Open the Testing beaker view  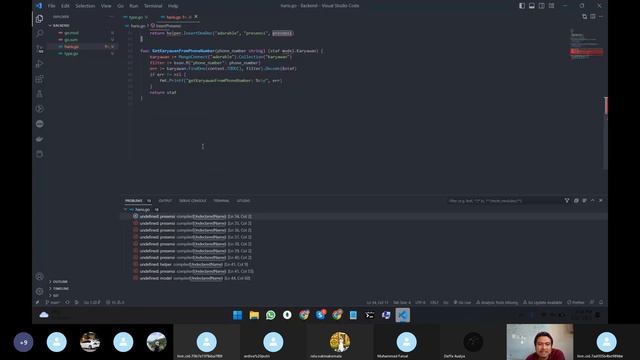tap(40, 94)
